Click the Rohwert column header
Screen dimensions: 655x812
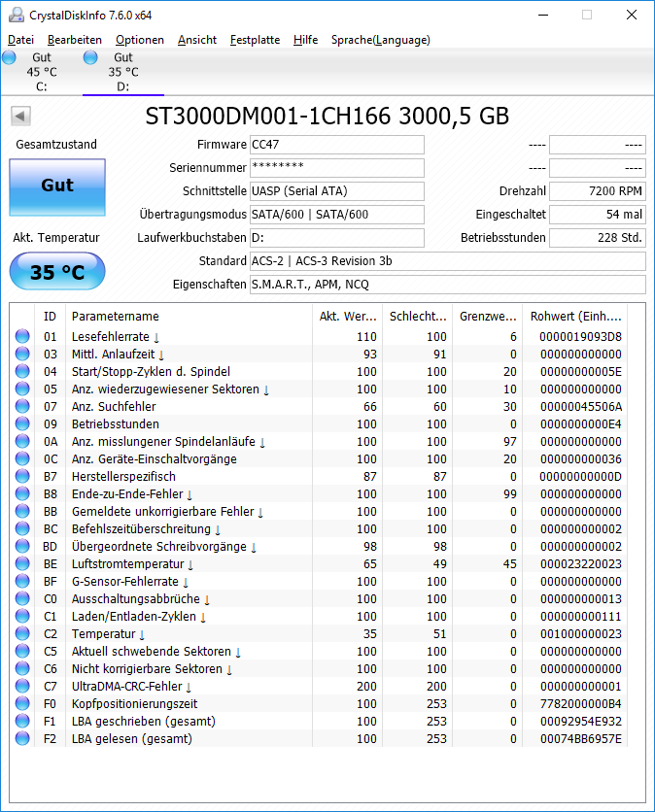pos(575,317)
